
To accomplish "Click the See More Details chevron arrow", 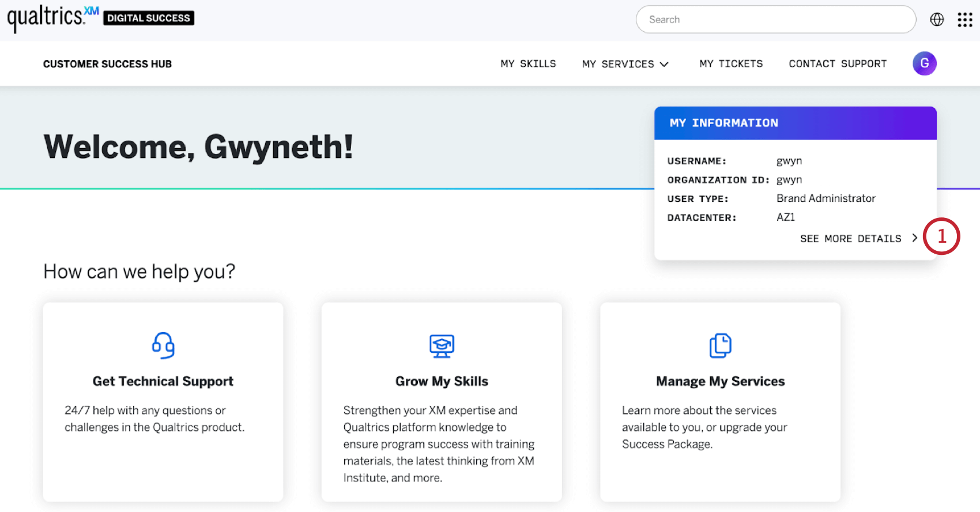I will [x=915, y=238].
